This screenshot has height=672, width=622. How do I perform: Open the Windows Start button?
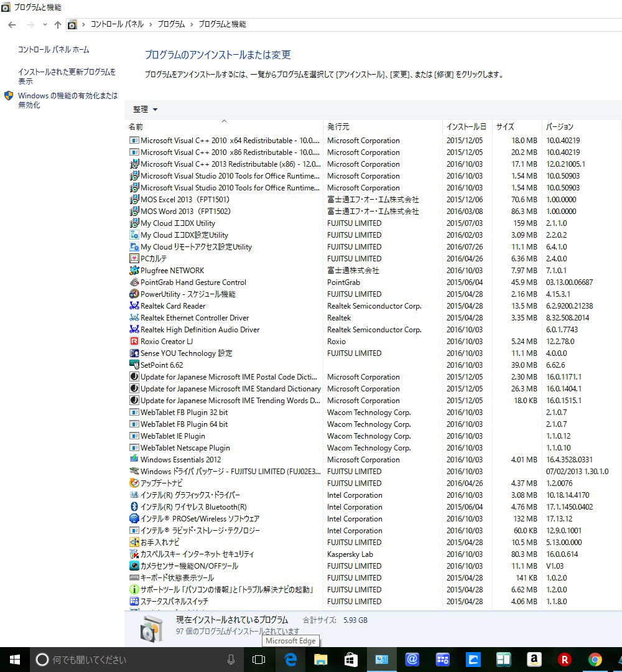tap(14, 660)
